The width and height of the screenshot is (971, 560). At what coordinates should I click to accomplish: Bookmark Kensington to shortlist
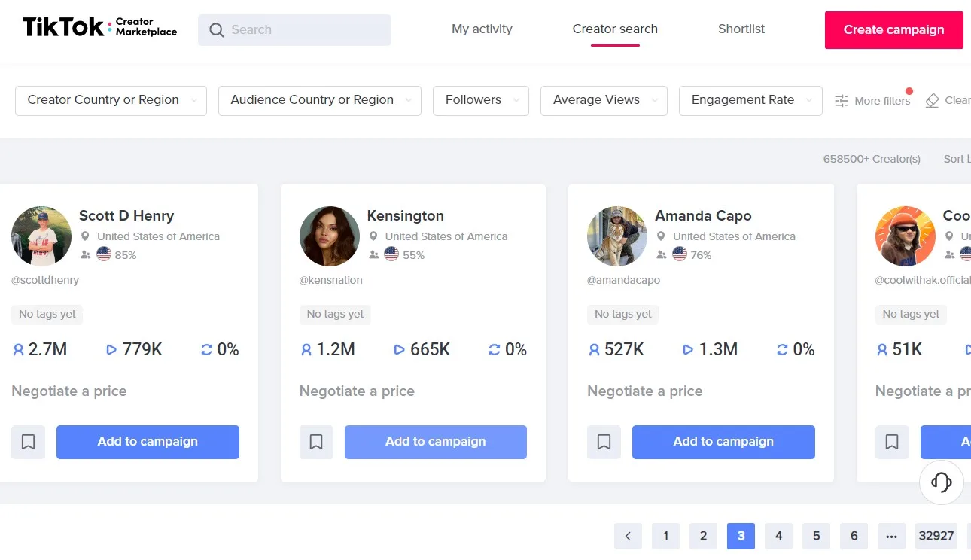point(316,442)
